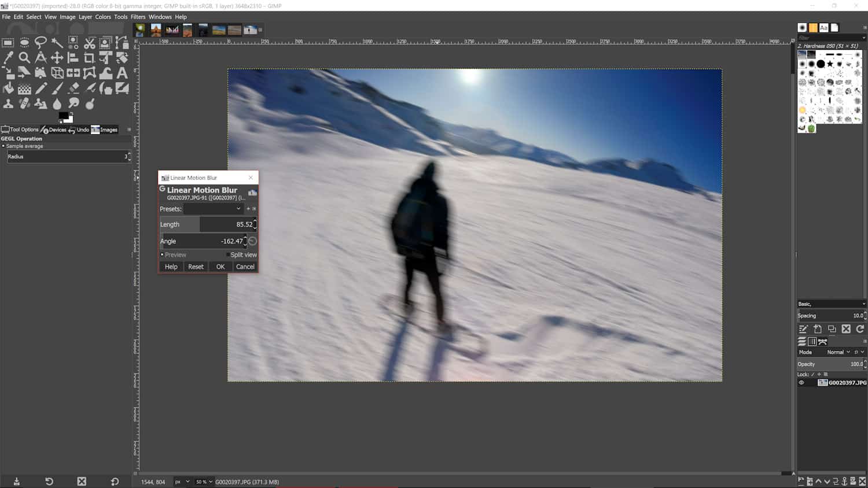Anchor the floating layer icon
This screenshot has width=868, height=488.
[x=844, y=481]
